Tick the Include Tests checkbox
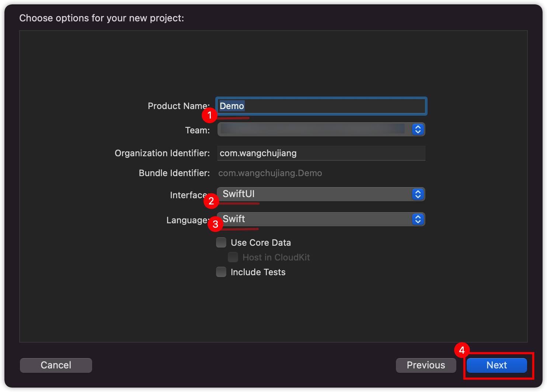 pos(221,272)
